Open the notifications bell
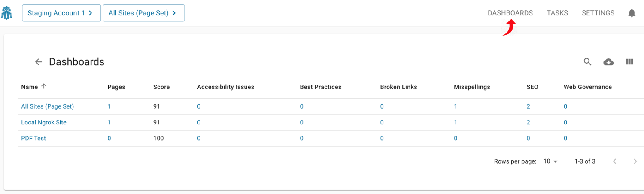This screenshot has width=644, height=194. pos(632,13)
